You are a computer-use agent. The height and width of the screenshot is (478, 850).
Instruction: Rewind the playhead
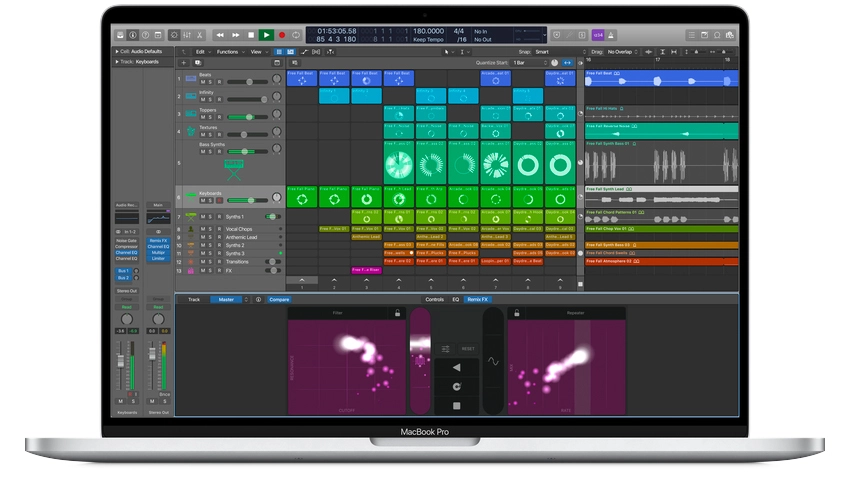tap(220, 35)
